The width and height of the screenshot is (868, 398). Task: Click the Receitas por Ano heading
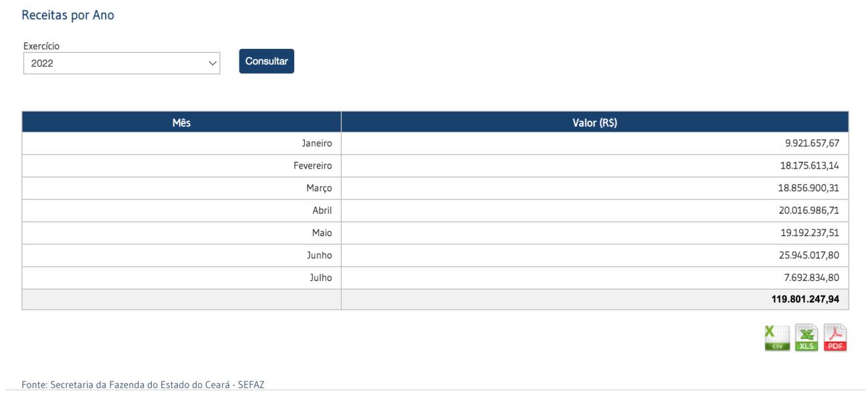click(68, 15)
